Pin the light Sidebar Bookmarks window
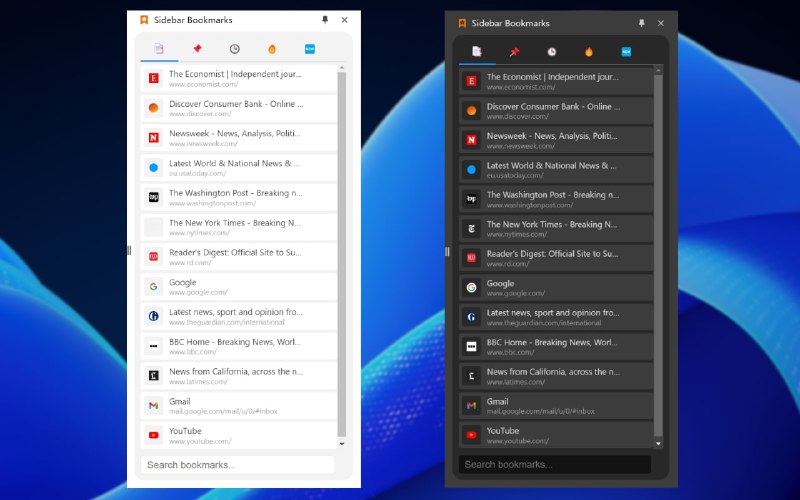The width and height of the screenshot is (800, 500). pos(325,19)
